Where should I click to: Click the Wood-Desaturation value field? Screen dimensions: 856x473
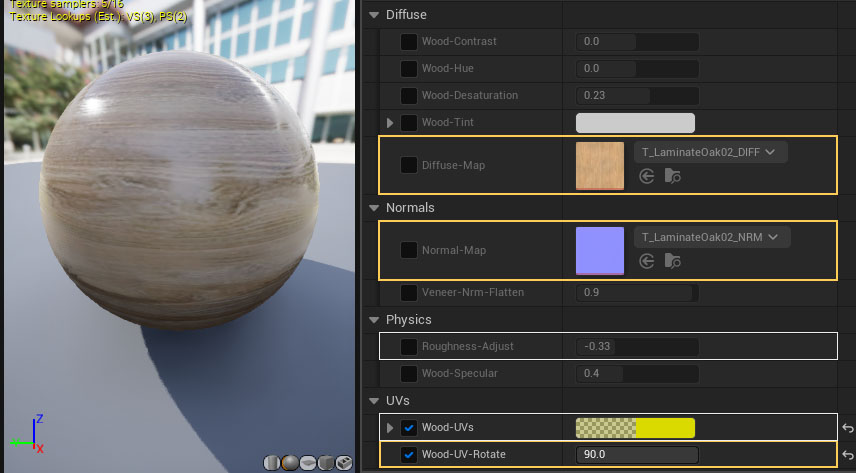637,95
